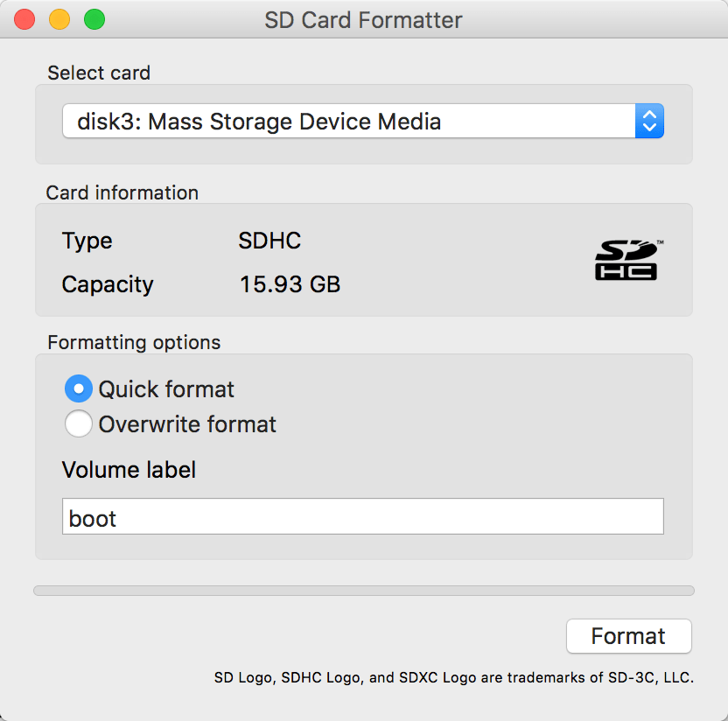Click the progress bar above Format

pos(363,591)
